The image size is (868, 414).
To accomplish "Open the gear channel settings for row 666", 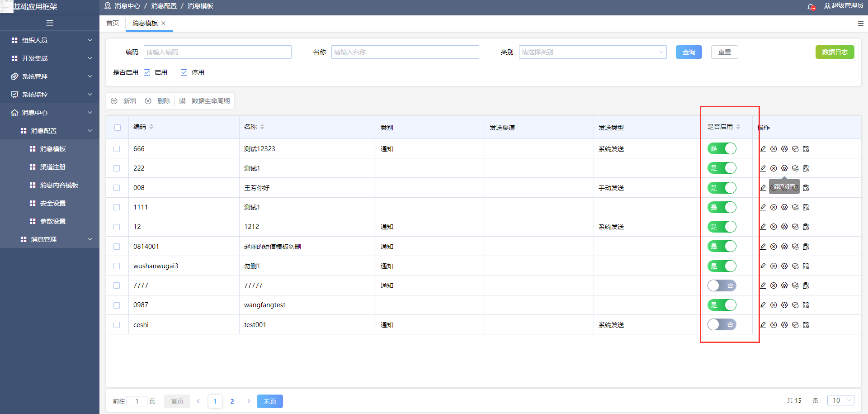I will [784, 149].
